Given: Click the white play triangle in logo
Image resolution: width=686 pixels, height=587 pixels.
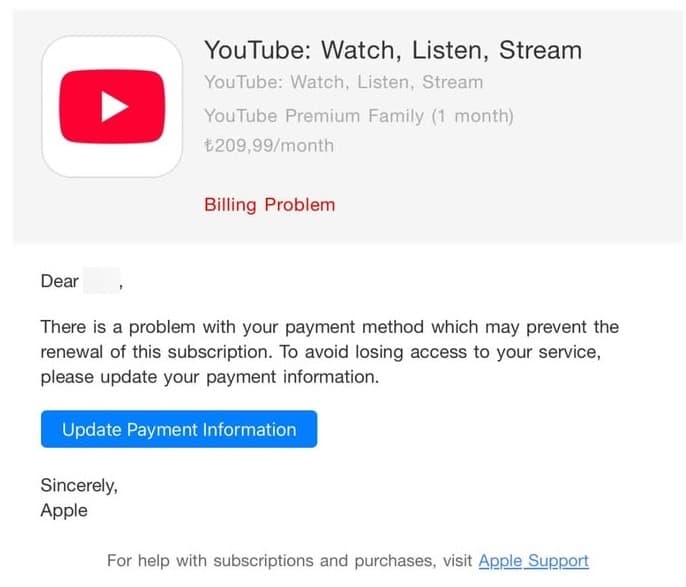Looking at the screenshot, I should point(114,106).
